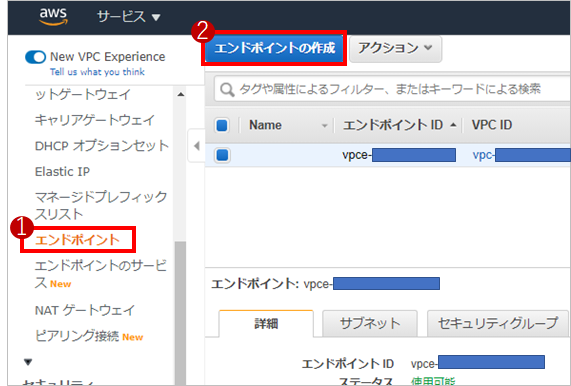The width and height of the screenshot is (571, 386).
Task: Open the アクション dropdown button
Action: point(395,48)
